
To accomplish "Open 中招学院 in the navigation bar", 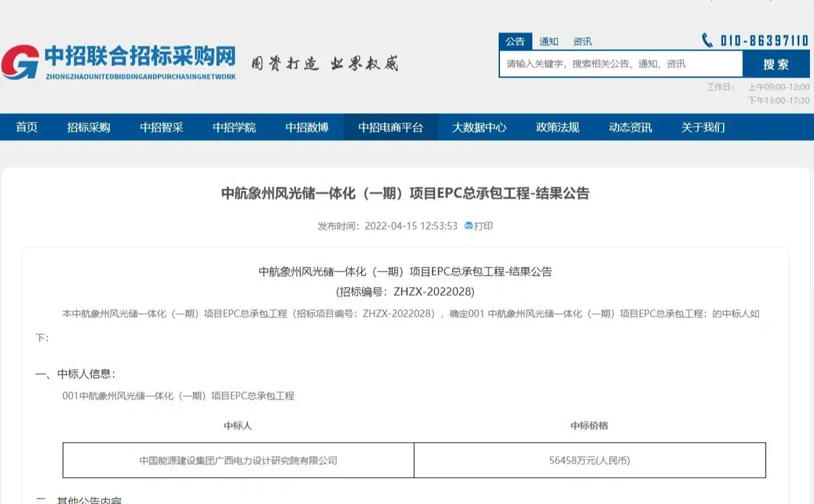I will pos(234,127).
